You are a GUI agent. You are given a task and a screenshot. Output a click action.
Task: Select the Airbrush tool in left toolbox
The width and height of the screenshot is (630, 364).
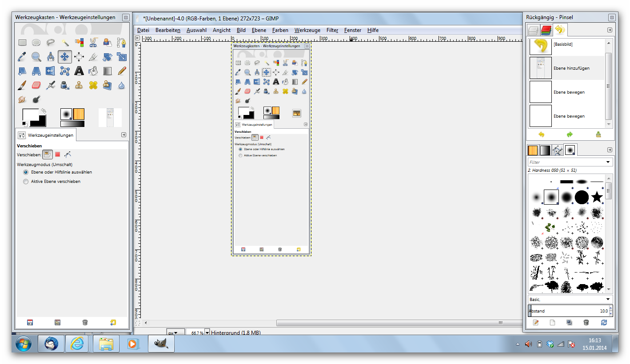point(51,85)
